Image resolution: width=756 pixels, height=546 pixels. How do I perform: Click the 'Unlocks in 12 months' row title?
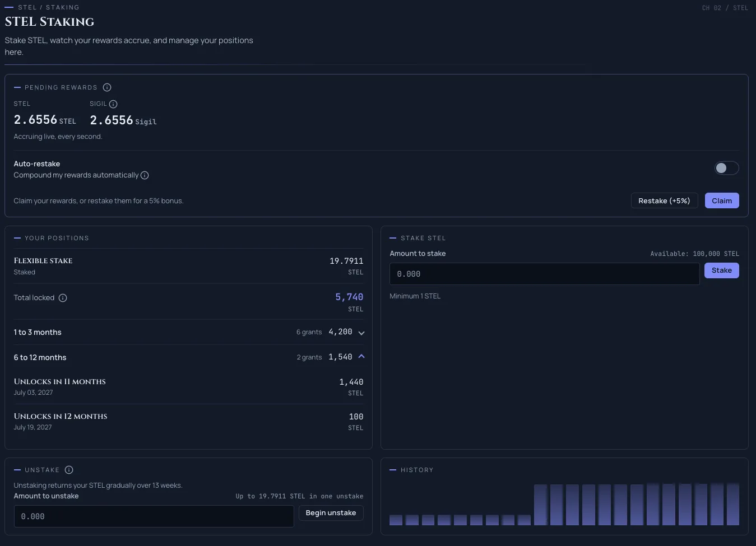click(x=61, y=416)
